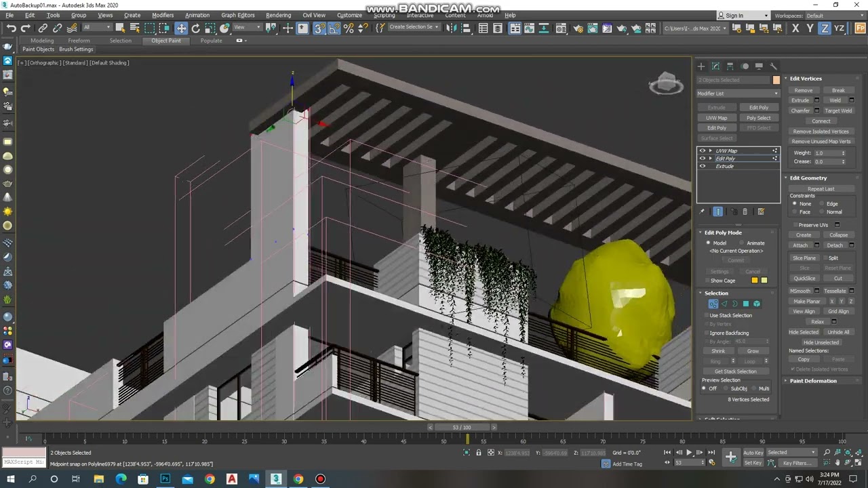Click Remove Modifier trash icon
The height and width of the screenshot is (488, 868).
pos(745,211)
